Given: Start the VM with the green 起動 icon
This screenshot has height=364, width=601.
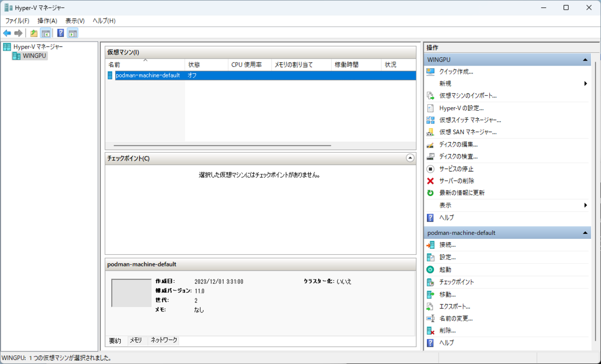Looking at the screenshot, I should tap(430, 269).
